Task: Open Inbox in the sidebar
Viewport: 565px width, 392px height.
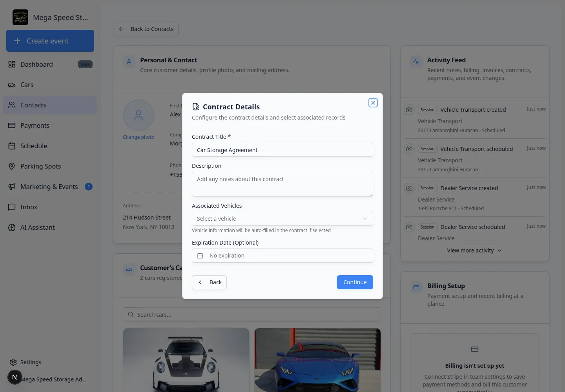Action: (x=50, y=207)
